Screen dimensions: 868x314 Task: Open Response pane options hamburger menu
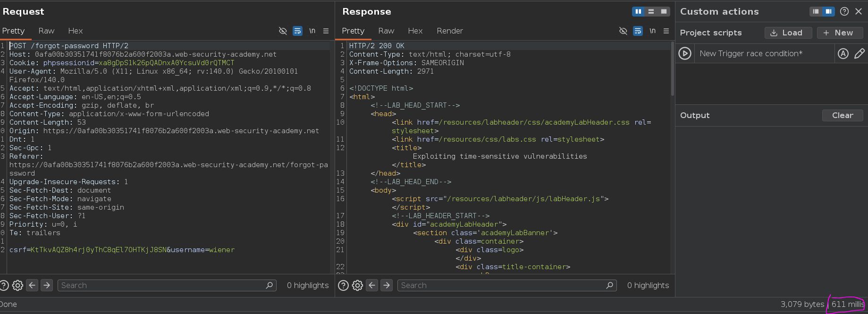(x=666, y=31)
